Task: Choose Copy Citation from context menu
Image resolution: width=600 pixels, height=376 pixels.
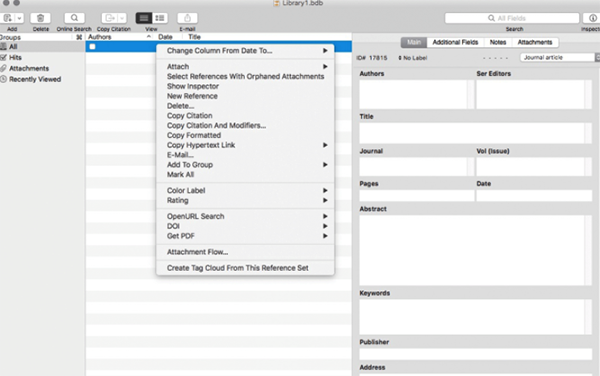Action: tap(245, 116)
